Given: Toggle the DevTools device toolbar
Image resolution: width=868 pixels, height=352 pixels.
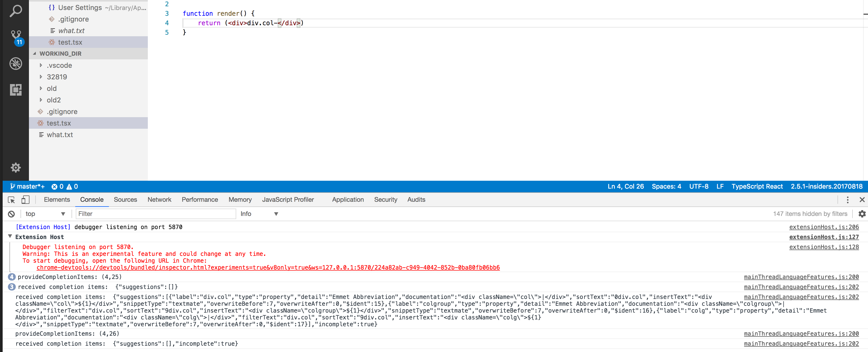Looking at the screenshot, I should click(25, 200).
